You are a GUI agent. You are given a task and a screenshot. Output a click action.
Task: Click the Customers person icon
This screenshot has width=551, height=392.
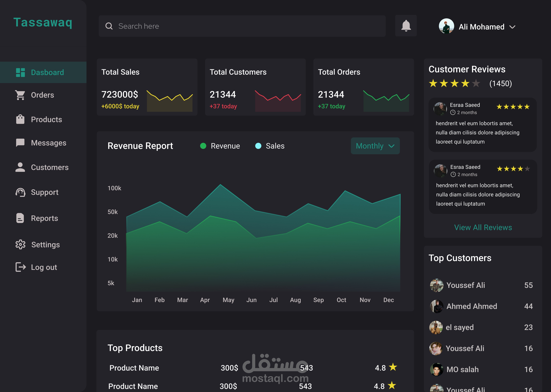pyautogui.click(x=20, y=167)
